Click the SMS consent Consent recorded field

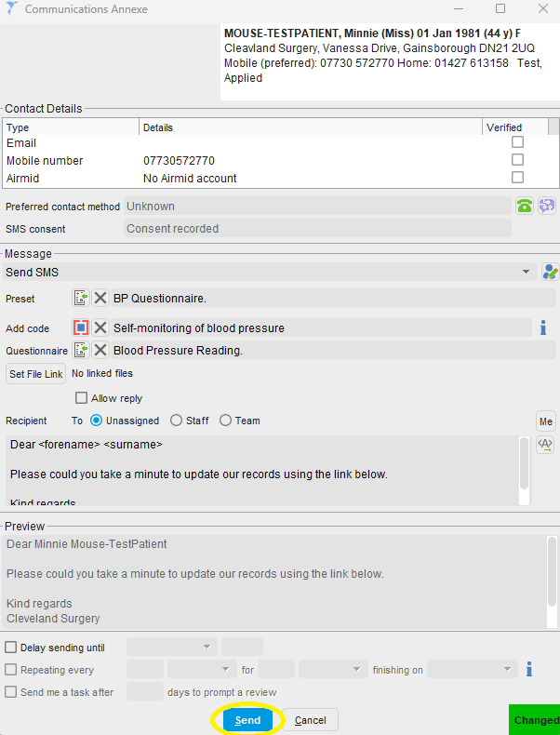(x=317, y=228)
